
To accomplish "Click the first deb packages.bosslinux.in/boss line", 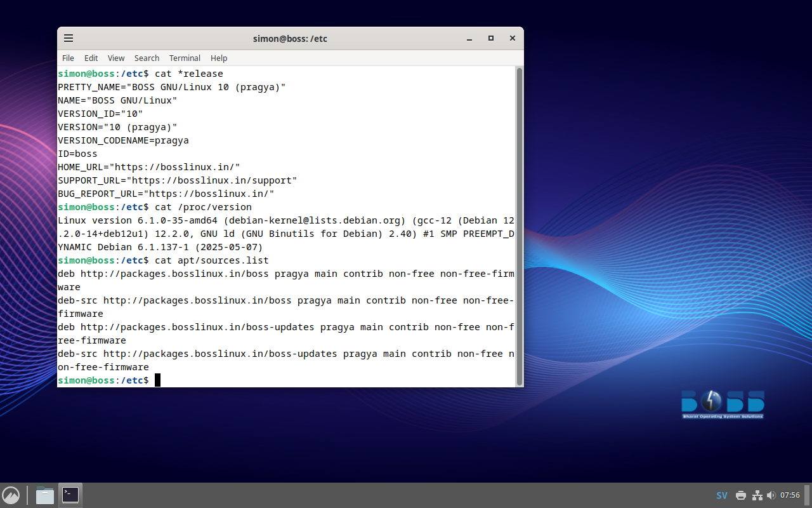I will click(x=286, y=280).
